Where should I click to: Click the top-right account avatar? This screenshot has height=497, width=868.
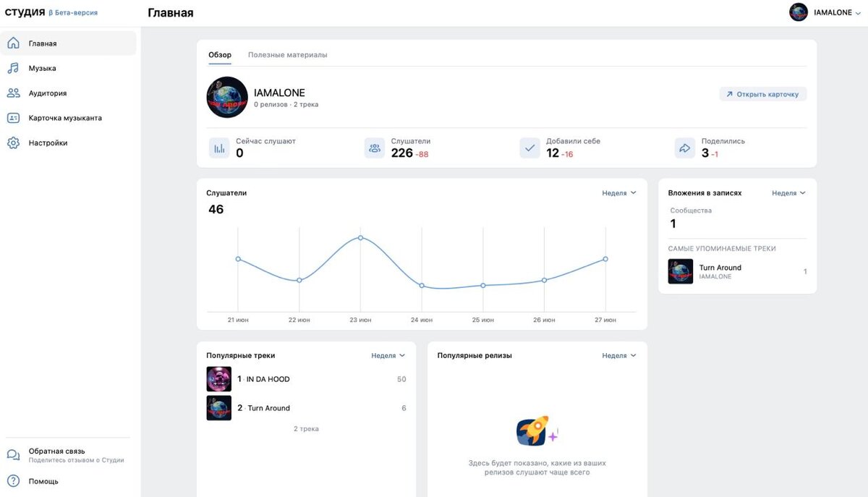tap(799, 12)
